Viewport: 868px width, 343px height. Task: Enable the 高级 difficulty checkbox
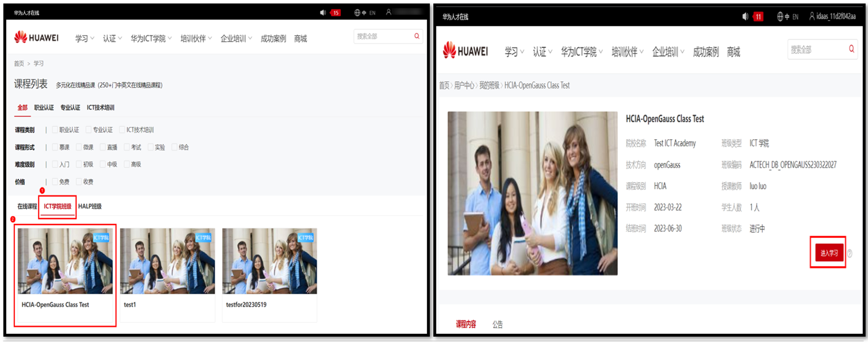(127, 164)
